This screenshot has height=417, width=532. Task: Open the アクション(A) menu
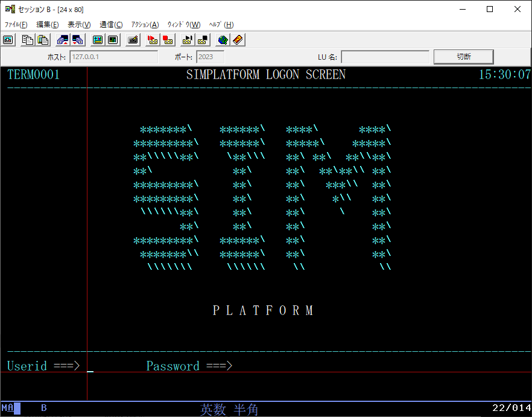pyautogui.click(x=145, y=25)
